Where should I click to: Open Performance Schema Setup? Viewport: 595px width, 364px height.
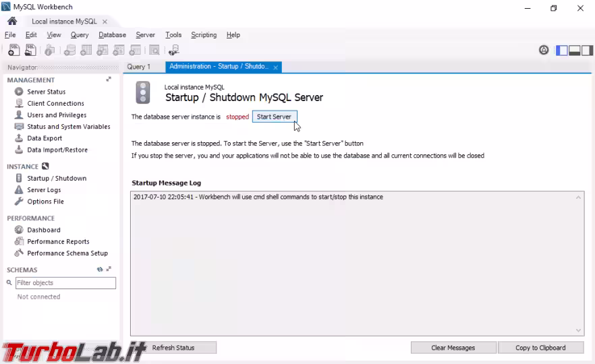coord(67,253)
